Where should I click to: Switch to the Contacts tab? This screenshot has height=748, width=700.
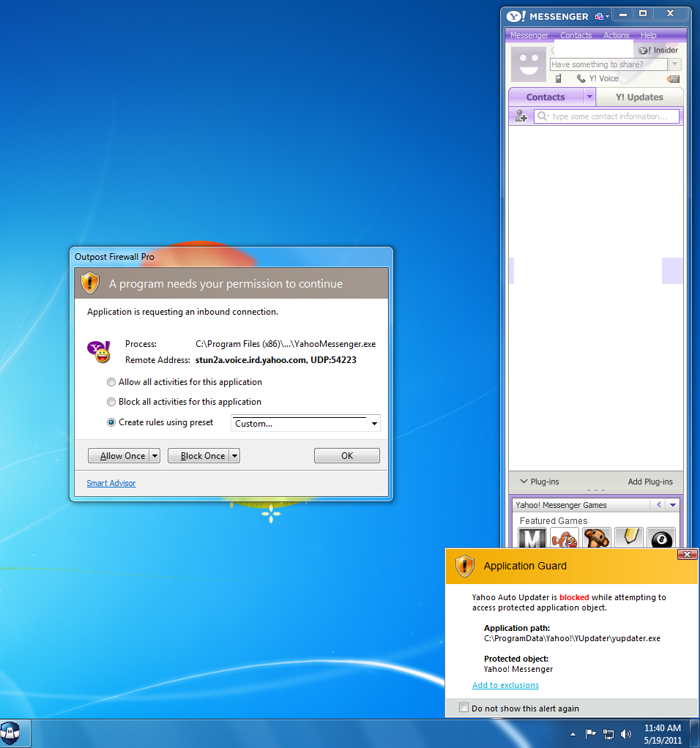[546, 97]
